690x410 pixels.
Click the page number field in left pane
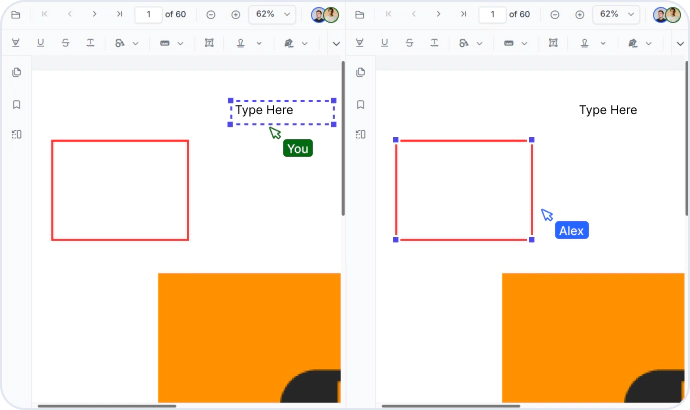click(148, 15)
